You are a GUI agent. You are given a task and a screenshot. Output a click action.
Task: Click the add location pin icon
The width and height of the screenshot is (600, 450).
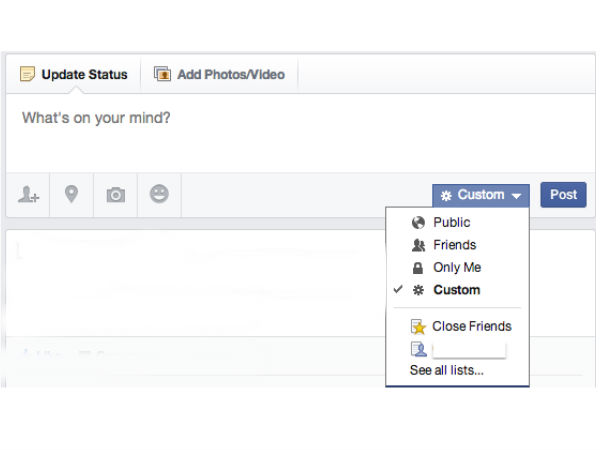[72, 195]
